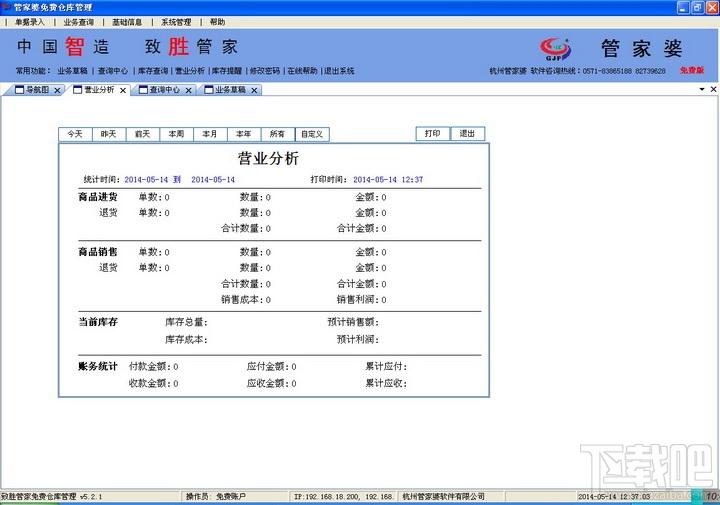Screen dimensions: 720x505
Task: Choose 自定义 date range
Action: (x=312, y=134)
